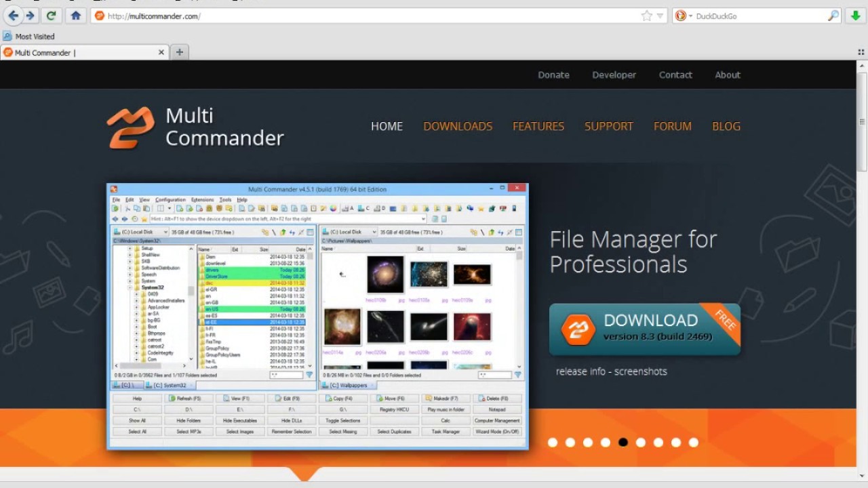Viewport: 868px width, 488px height.
Task: Click the vertical page scrollbar thumb
Action: click(x=862, y=121)
